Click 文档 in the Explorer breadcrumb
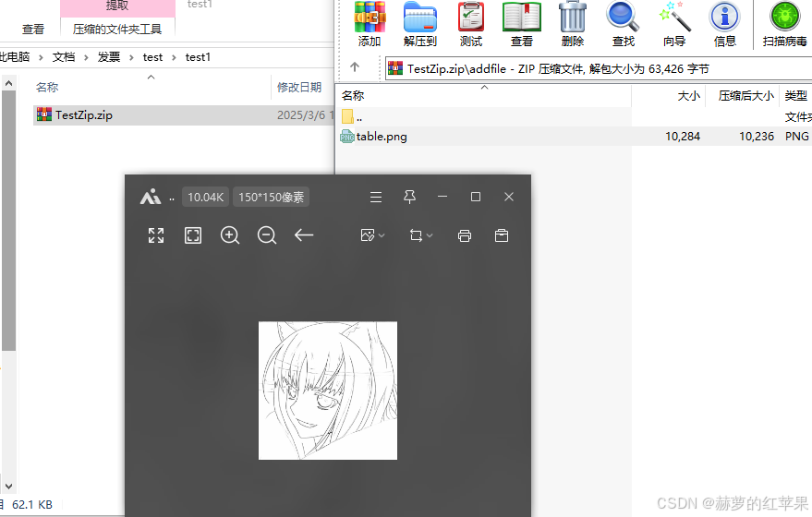 click(x=64, y=57)
